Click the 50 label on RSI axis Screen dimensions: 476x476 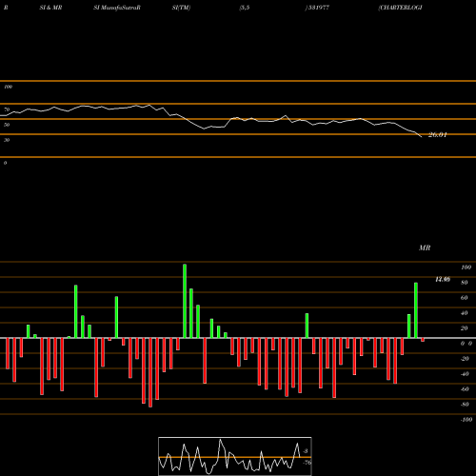click(7, 125)
